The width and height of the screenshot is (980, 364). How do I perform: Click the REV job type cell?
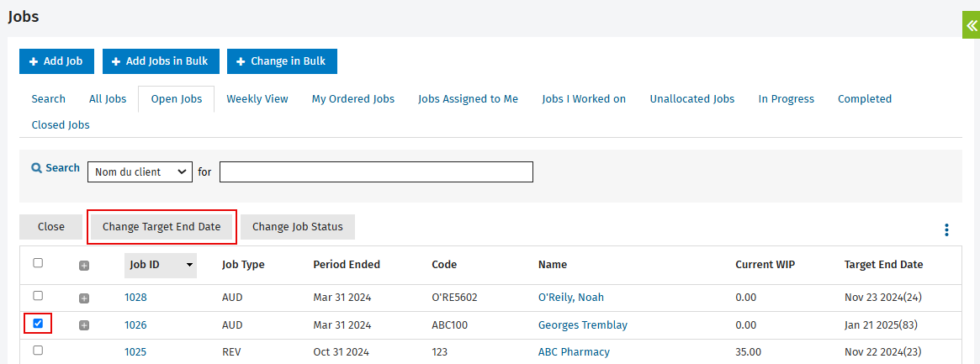231,351
